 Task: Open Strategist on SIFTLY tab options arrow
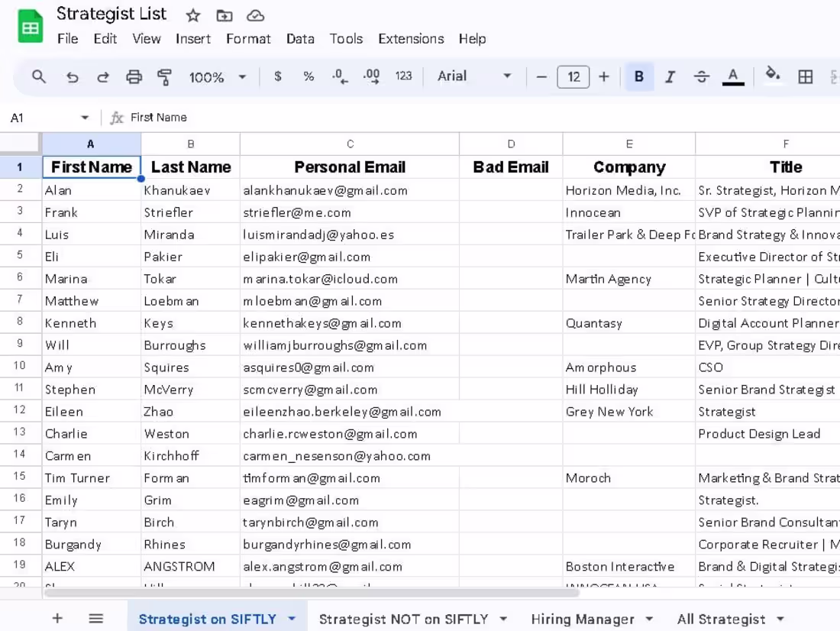click(292, 619)
